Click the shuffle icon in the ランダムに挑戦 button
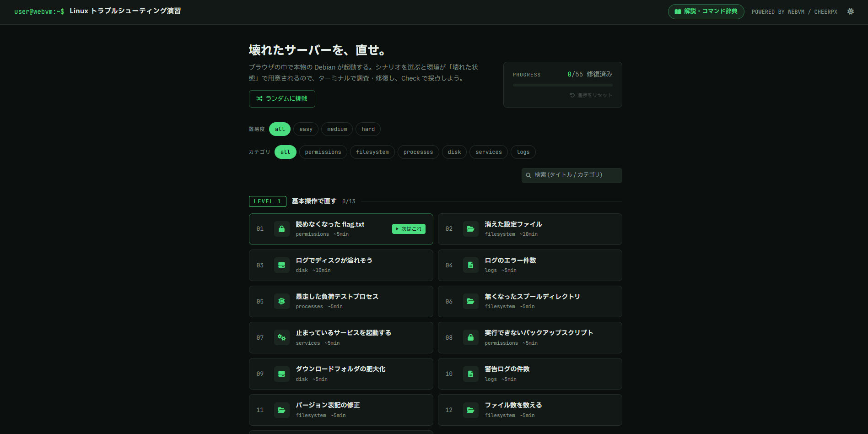The height and width of the screenshot is (434, 868). (259, 98)
